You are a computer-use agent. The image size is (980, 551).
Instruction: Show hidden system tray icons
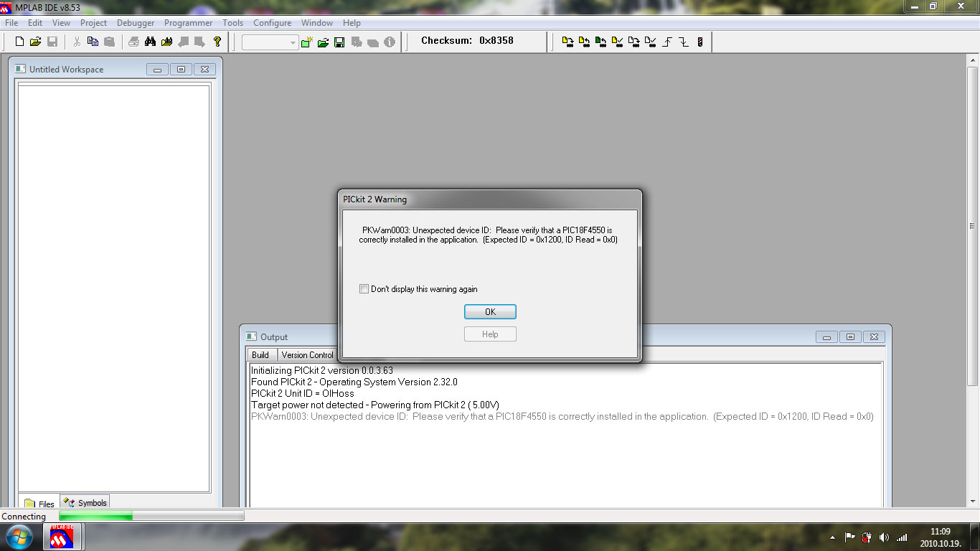pyautogui.click(x=833, y=537)
